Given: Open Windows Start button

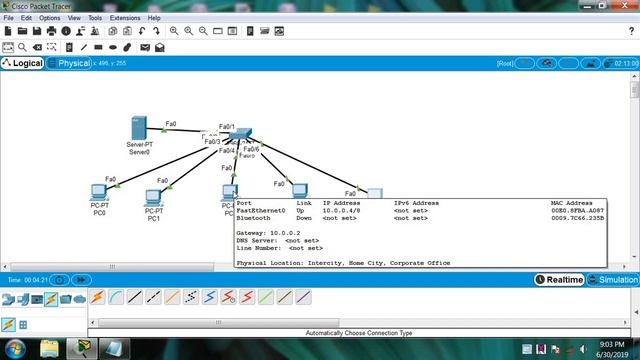Looking at the screenshot, I should pyautogui.click(x=15, y=349).
